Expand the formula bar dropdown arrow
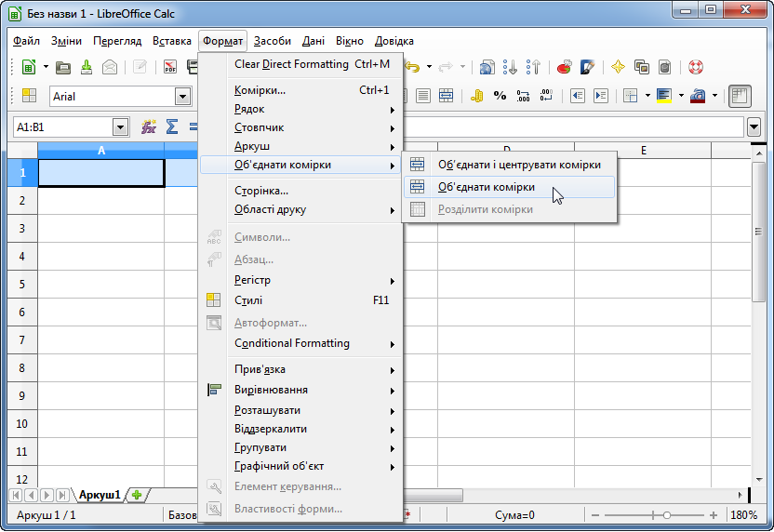The image size is (774, 532). [754, 127]
